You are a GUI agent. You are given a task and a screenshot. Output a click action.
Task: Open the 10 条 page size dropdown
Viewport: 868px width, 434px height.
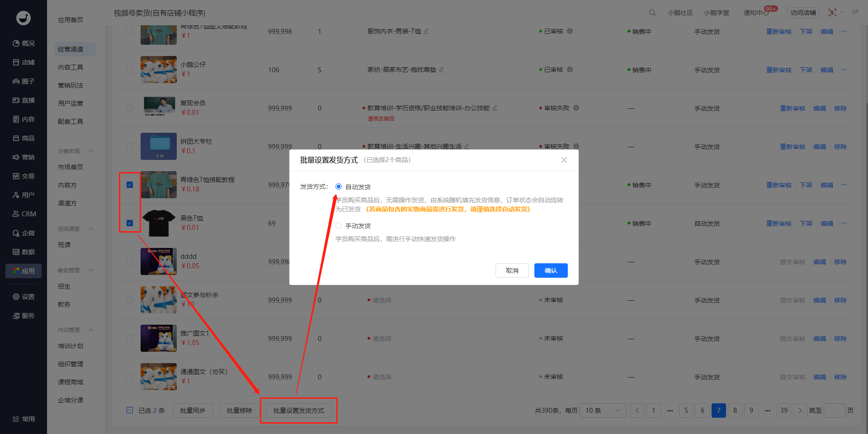pyautogui.click(x=603, y=411)
